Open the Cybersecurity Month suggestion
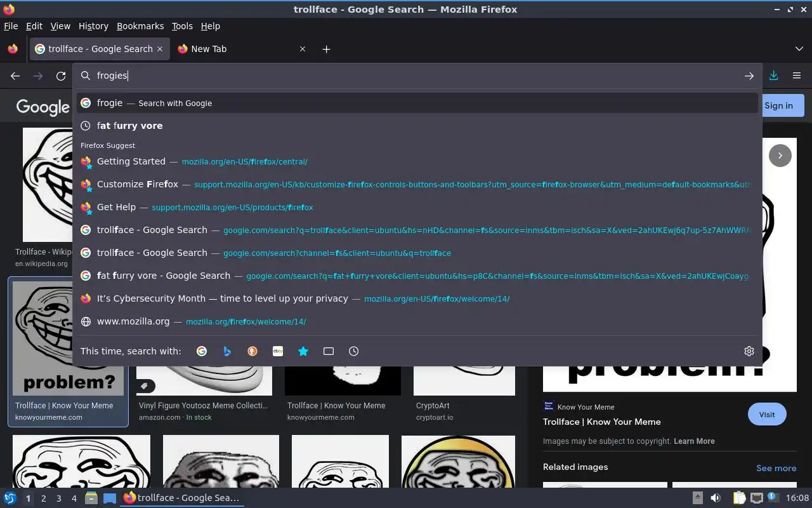The image size is (812, 508). 417,298
